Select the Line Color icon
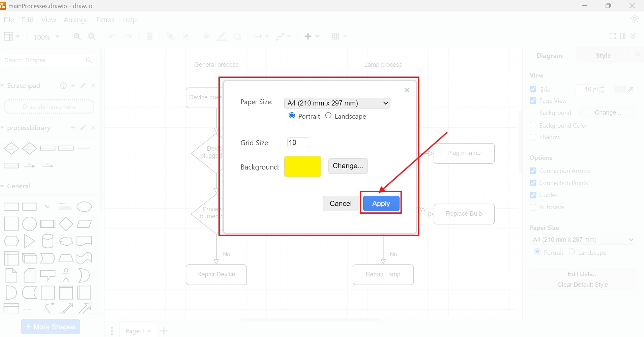Viewport: 644px width, 337px height. coord(222,36)
